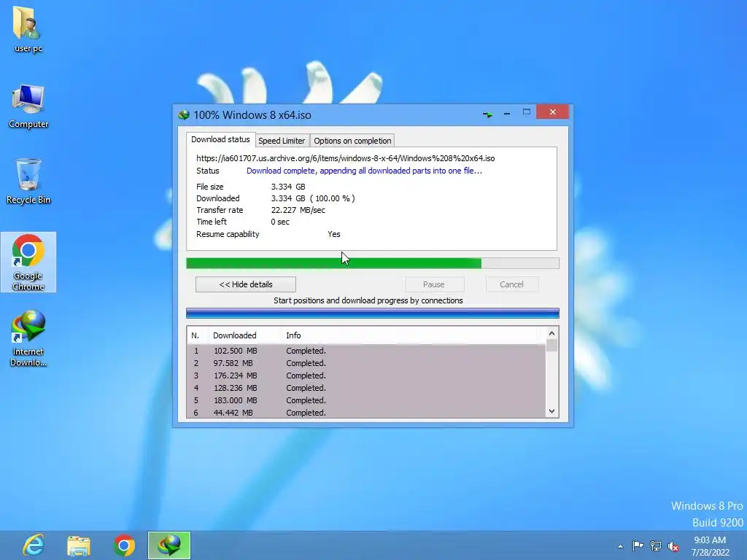Click the Cancel button
The height and width of the screenshot is (560, 747).
511,284
